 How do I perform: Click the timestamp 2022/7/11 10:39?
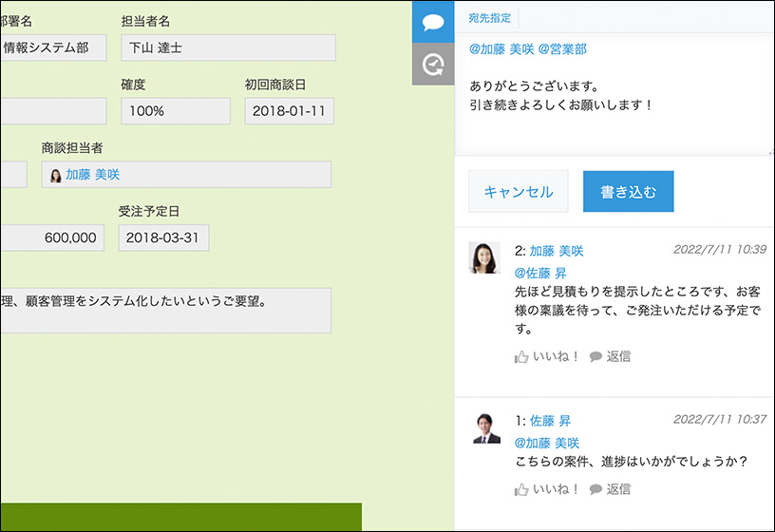tap(720, 249)
